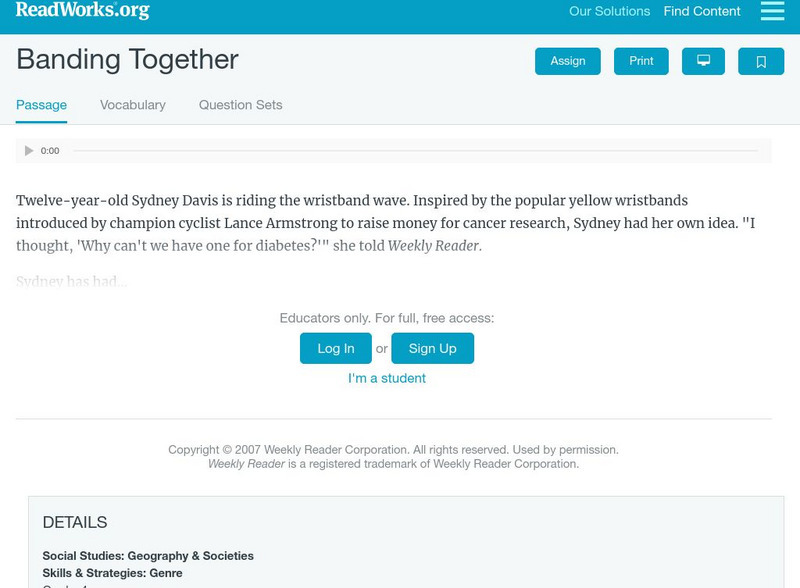This screenshot has width=800, height=588.
Task: Open the Our Solutions menu
Action: pos(608,11)
